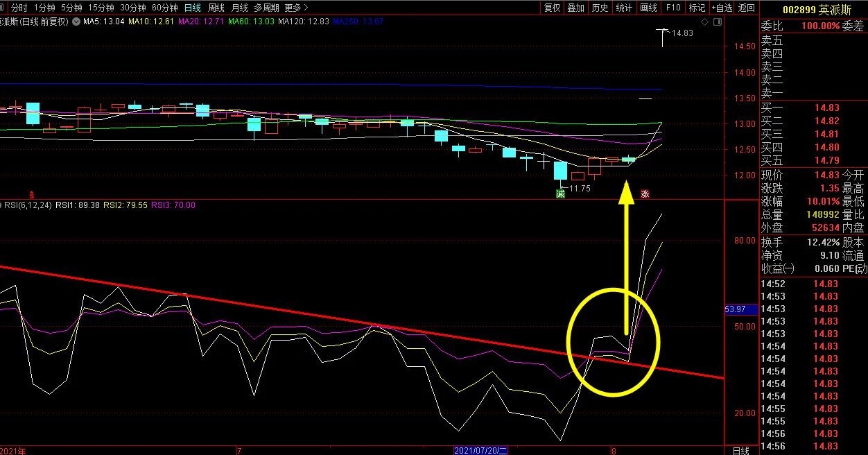Click the 叠加 overlay button
The width and height of the screenshot is (868, 455).
pyautogui.click(x=575, y=8)
